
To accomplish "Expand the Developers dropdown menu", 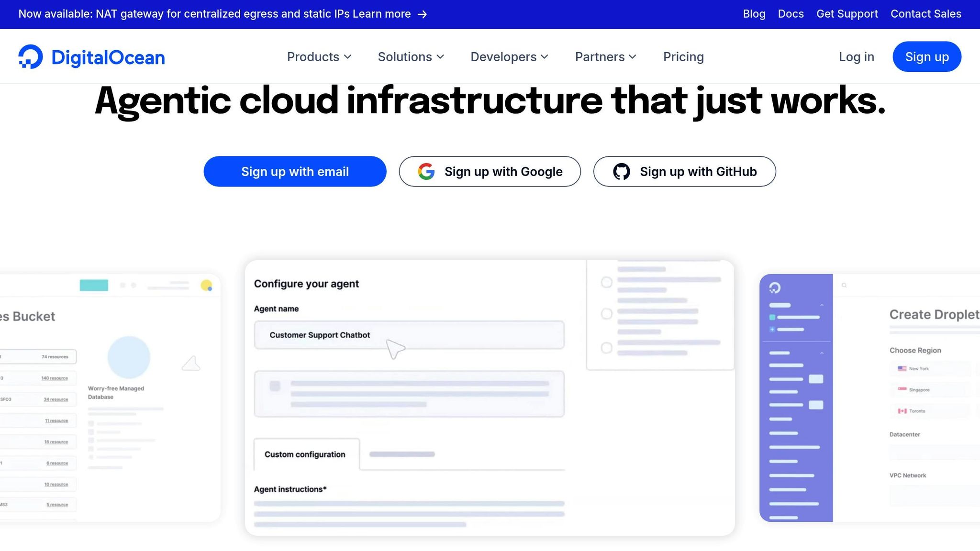I will tap(509, 56).
